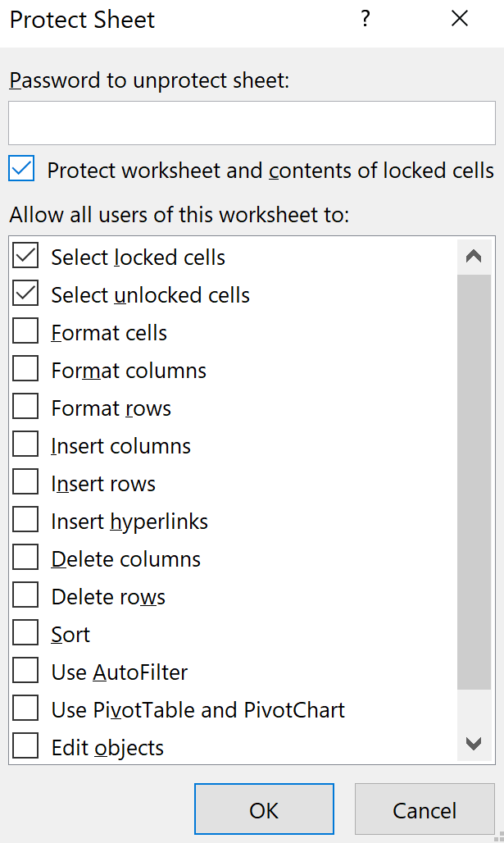
Task: Enable the Delete rows checkbox
Action: 26,596
